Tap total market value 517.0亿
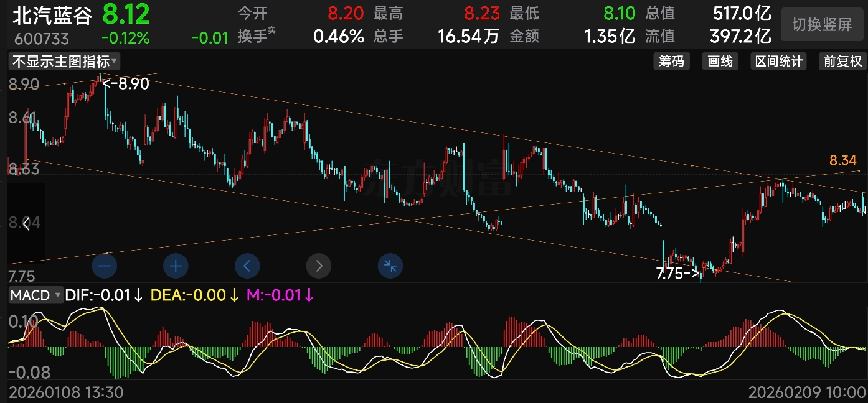Viewport: 868px width, 403px height. pos(742,13)
